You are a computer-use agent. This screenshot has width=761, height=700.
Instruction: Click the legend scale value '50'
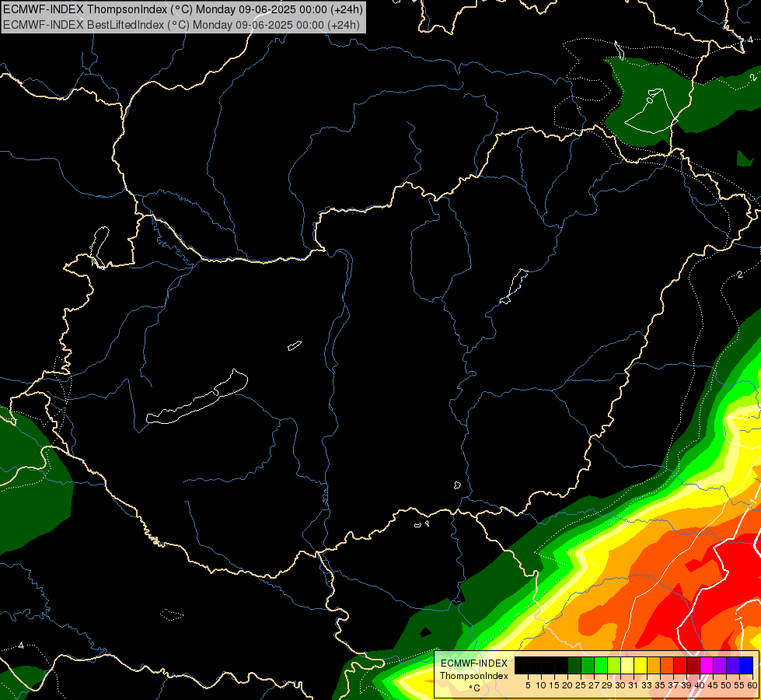726,685
